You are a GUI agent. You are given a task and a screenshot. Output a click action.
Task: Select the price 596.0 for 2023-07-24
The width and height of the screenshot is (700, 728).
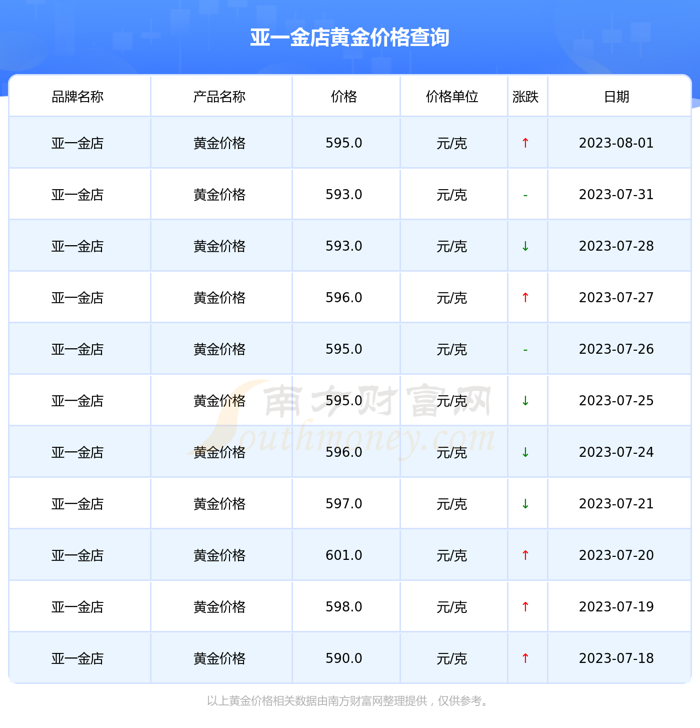click(344, 452)
